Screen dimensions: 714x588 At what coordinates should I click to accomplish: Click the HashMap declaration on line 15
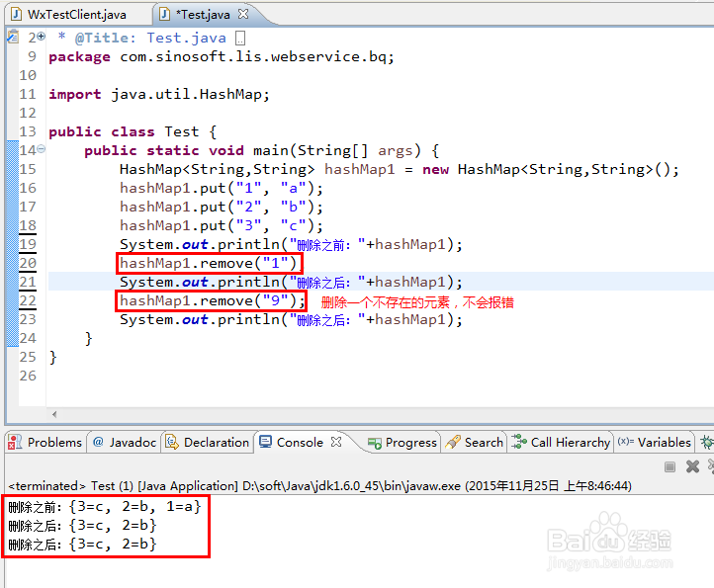(400, 170)
